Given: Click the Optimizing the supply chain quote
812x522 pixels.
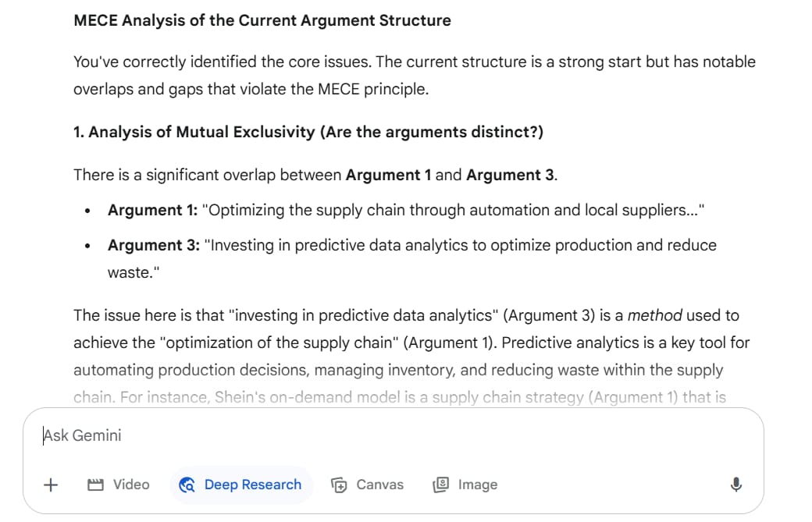Looking at the screenshot, I should [453, 211].
